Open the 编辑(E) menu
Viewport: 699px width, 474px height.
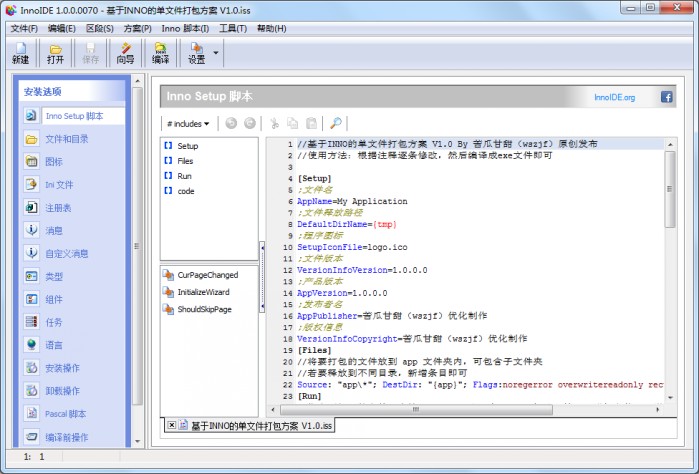62,29
